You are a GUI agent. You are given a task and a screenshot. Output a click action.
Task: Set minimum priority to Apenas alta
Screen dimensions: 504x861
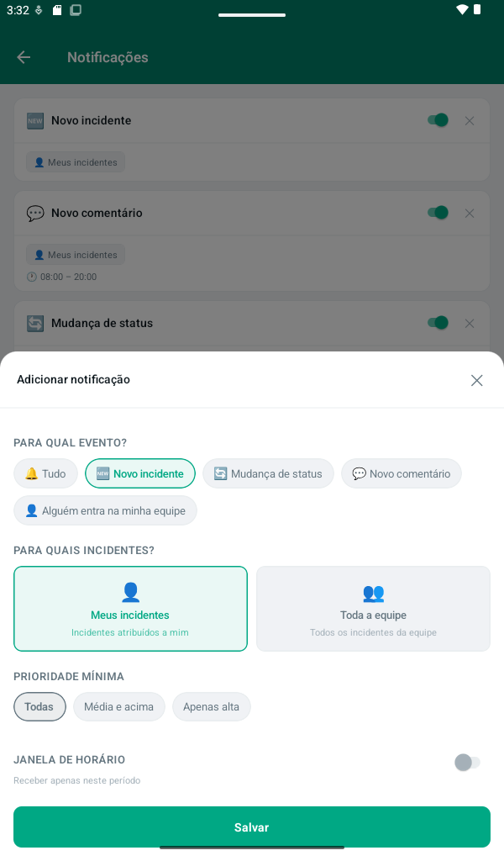[x=211, y=706]
